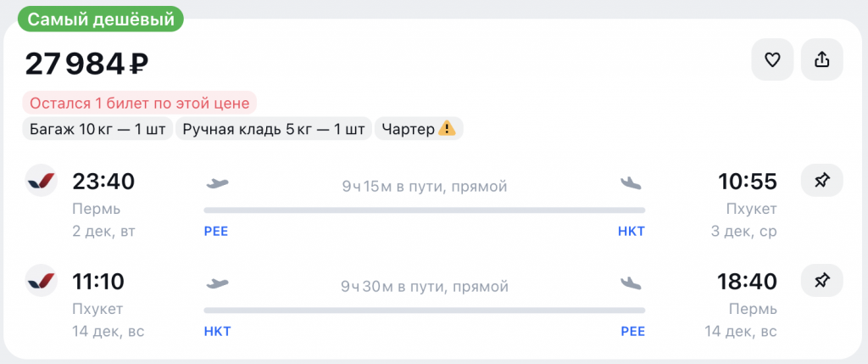Pin the Phuket to Perm return flight
Screen dimensions: 868x364
point(821,279)
